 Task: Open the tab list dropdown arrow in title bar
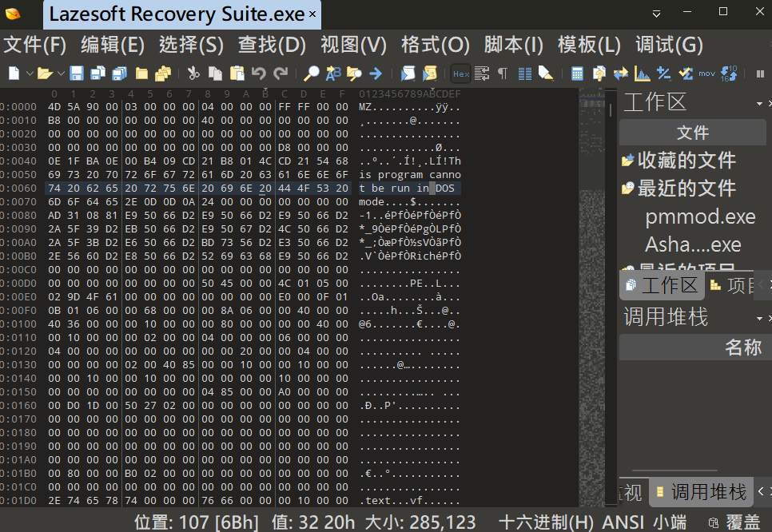point(656,14)
